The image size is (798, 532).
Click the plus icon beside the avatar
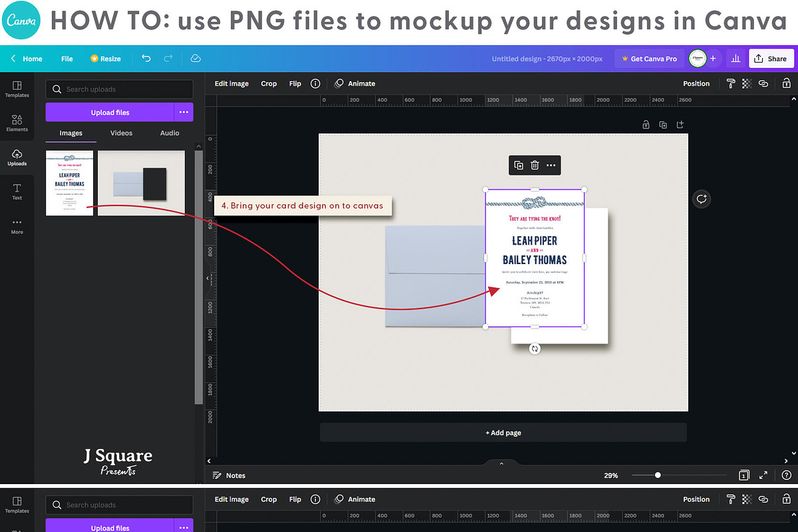pyautogui.click(x=714, y=59)
